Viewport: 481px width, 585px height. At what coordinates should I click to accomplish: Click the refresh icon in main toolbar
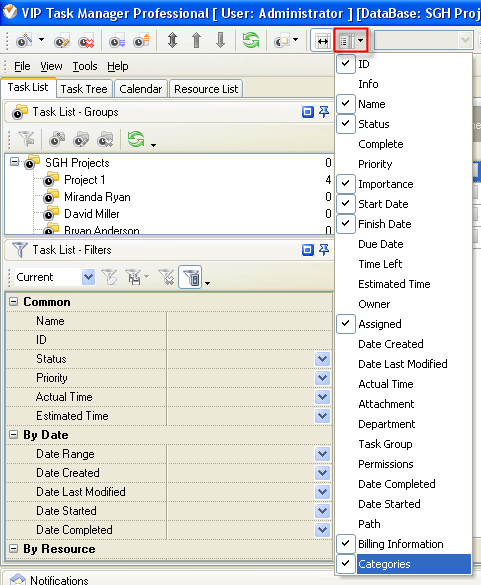click(x=251, y=40)
